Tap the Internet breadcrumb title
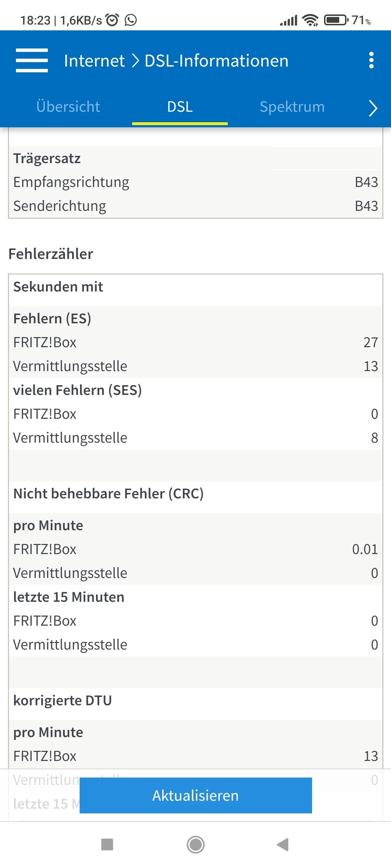 pos(94,61)
